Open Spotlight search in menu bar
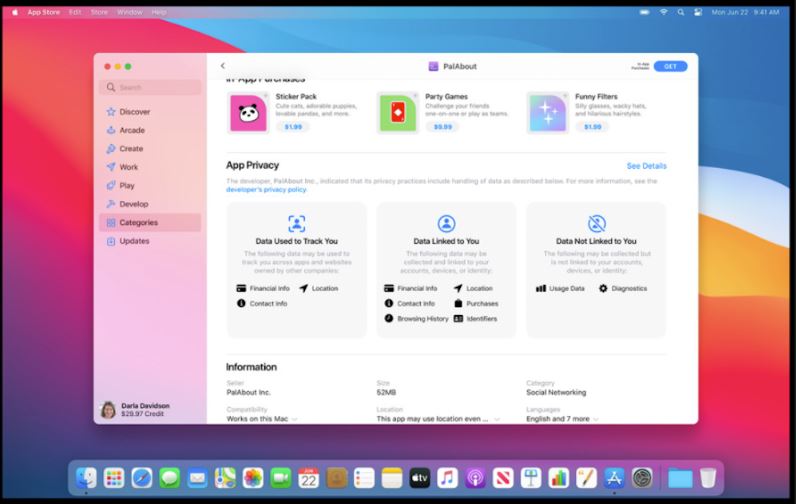The width and height of the screenshot is (796, 504). coord(681,12)
